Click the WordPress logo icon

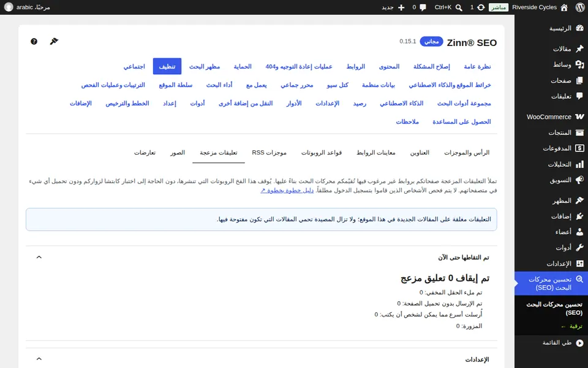(580, 7)
